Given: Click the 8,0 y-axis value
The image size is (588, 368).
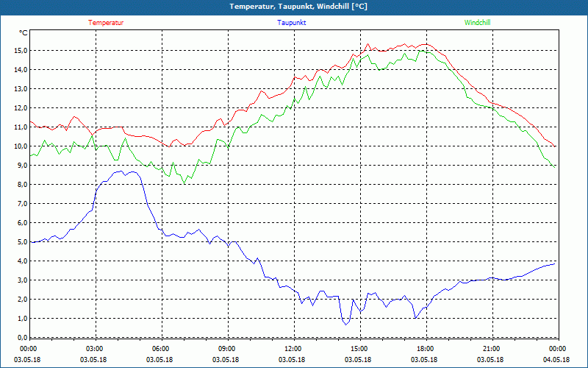Looking at the screenshot, I should click(22, 185).
